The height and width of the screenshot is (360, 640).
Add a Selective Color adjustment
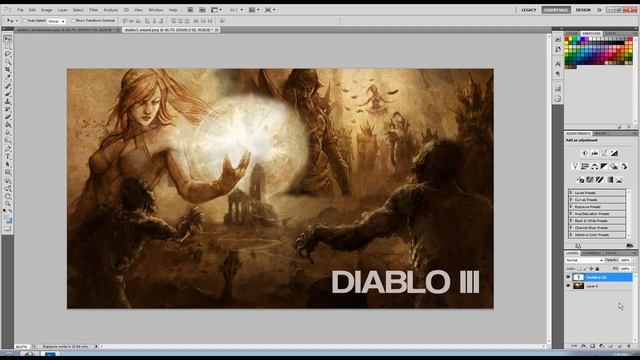pos(619,180)
